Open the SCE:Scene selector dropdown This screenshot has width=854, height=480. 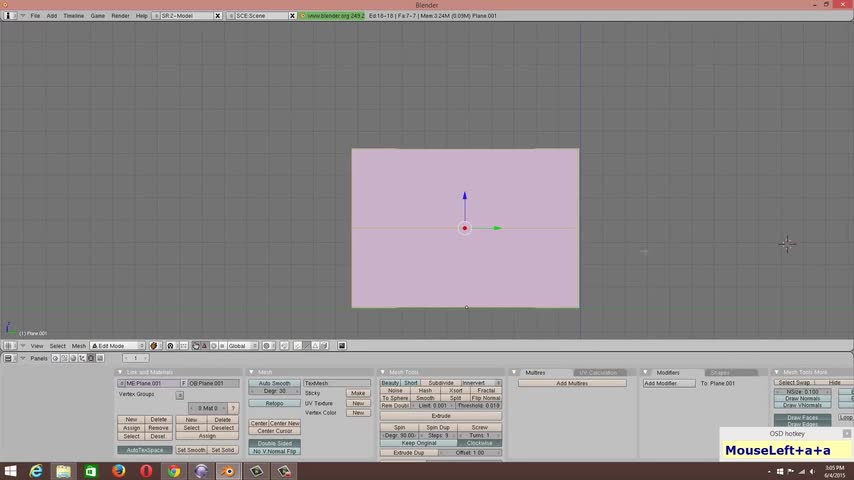point(230,16)
